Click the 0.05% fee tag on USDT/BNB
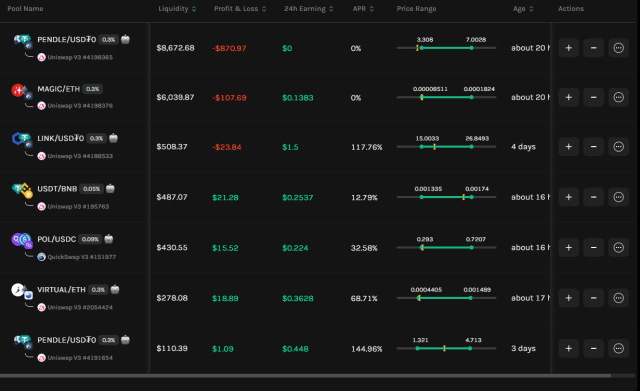Screen dimensions: 640x391 pos(91,189)
